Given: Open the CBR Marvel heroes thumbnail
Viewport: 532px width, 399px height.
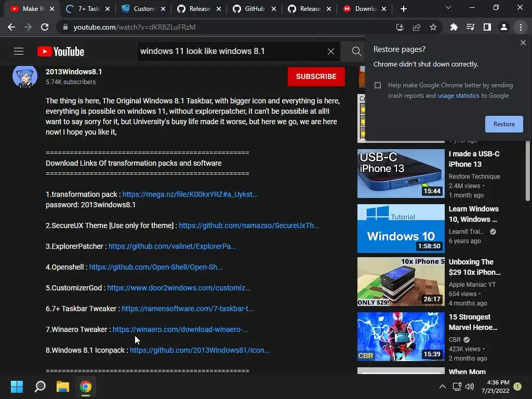Looking at the screenshot, I should [401, 337].
